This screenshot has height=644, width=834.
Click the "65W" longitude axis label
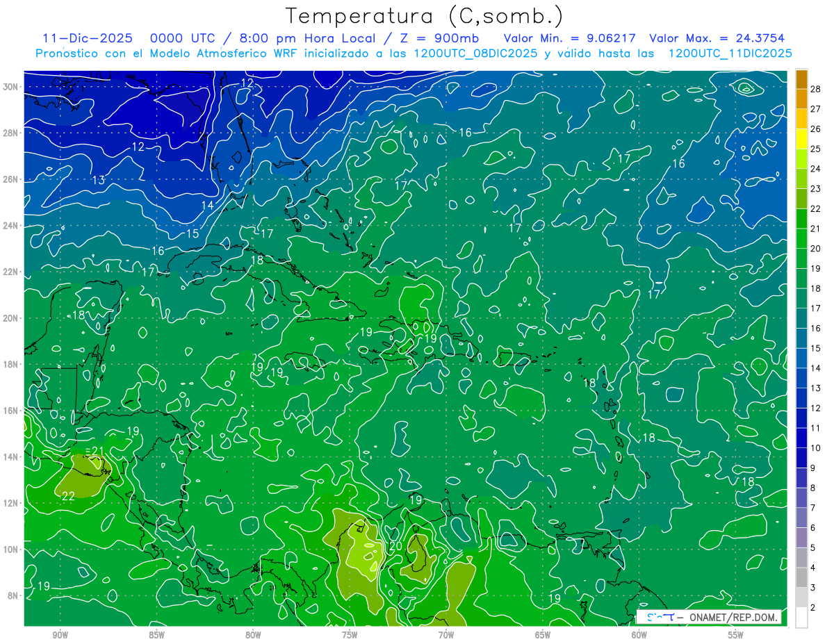coord(543,635)
